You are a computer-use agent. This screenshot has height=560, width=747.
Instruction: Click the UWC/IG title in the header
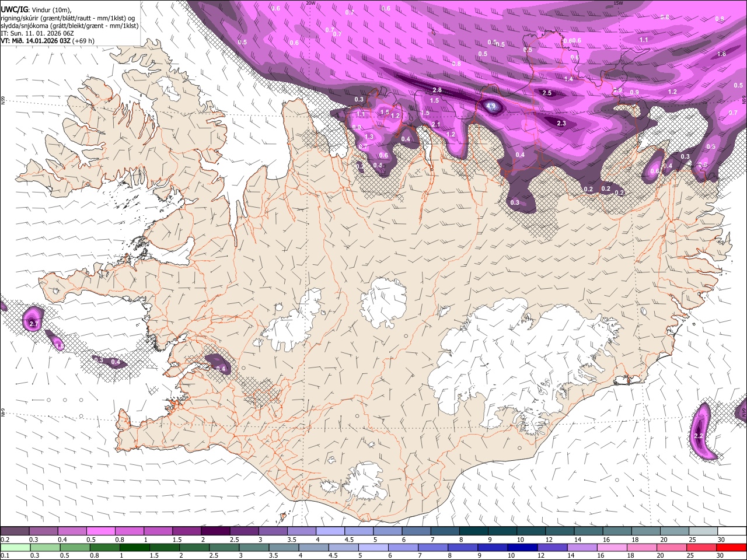pos(13,9)
